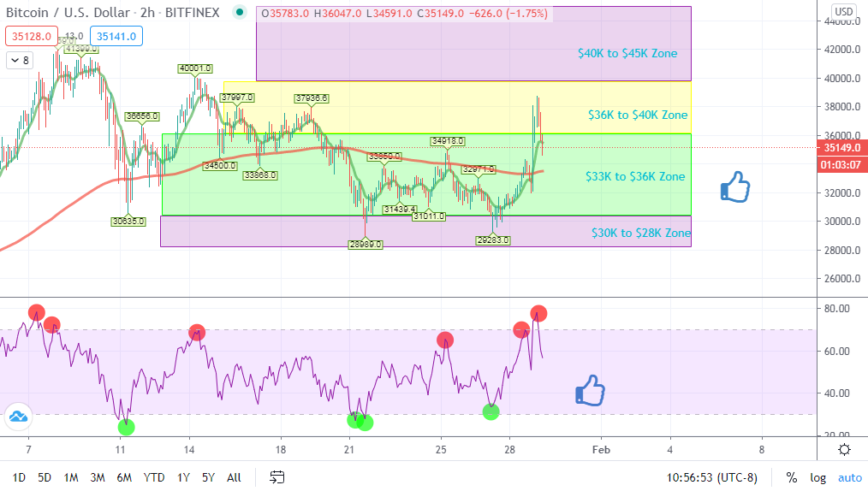This screenshot has height=491, width=868.
Task: Click the 34918.0 pivot high label
Action: tap(448, 141)
